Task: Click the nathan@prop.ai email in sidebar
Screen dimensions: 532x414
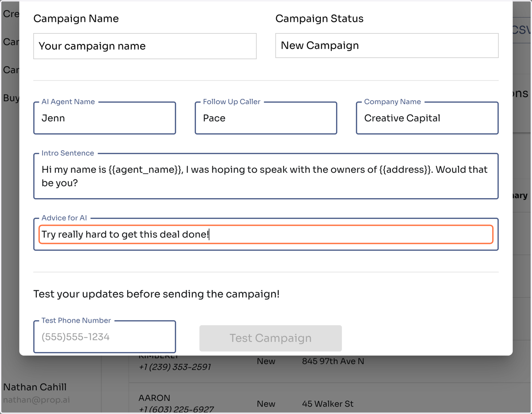Action: 36,400
